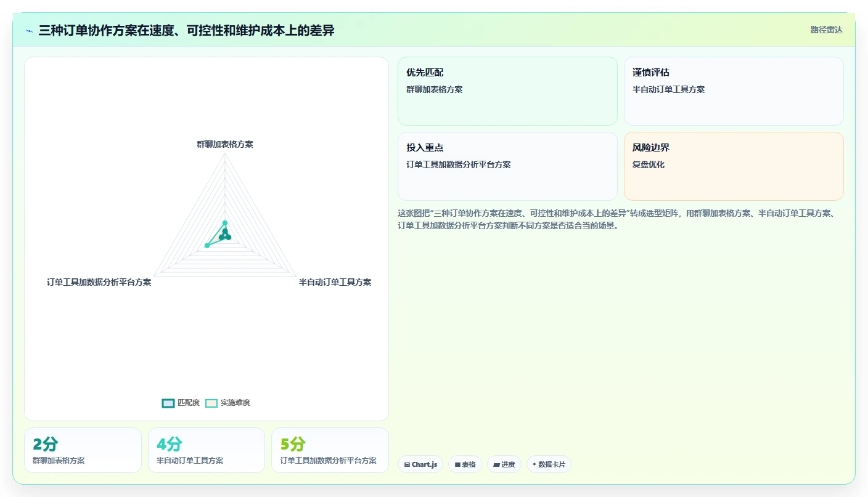Click the Chart.js chip icon
The width and height of the screenshot is (868, 497).
[x=407, y=464]
